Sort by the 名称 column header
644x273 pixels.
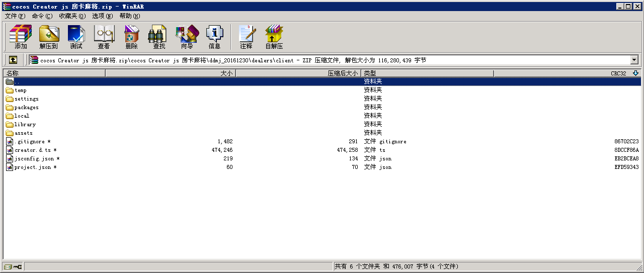54,73
